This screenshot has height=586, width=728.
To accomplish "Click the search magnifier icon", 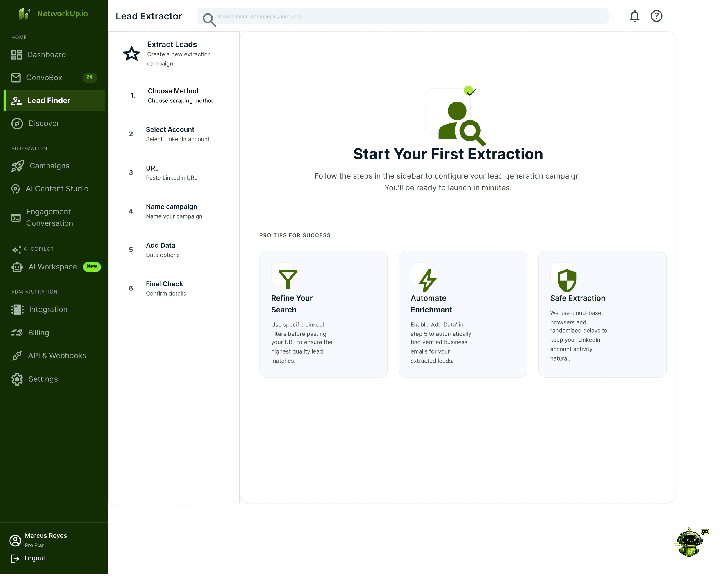I will 209,19.
